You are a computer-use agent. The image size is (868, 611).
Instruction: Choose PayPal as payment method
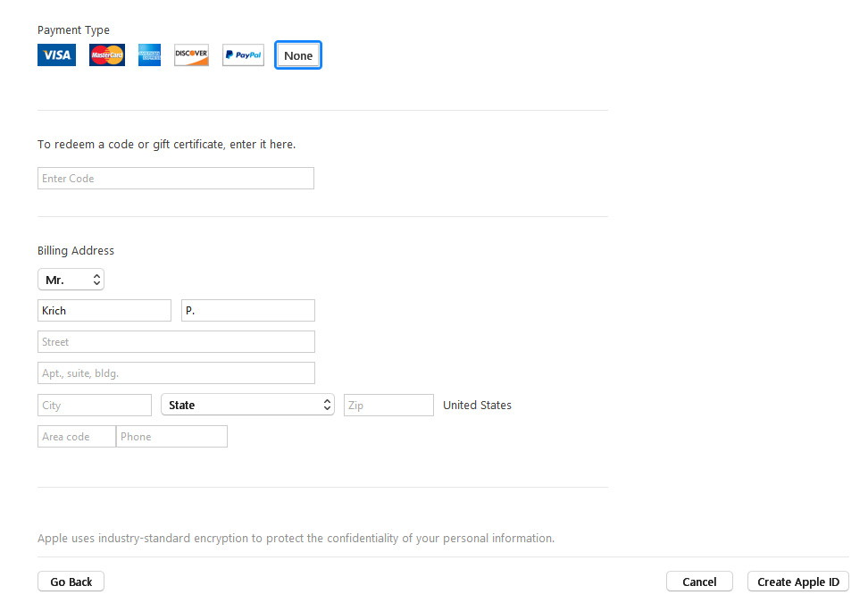[x=243, y=55]
